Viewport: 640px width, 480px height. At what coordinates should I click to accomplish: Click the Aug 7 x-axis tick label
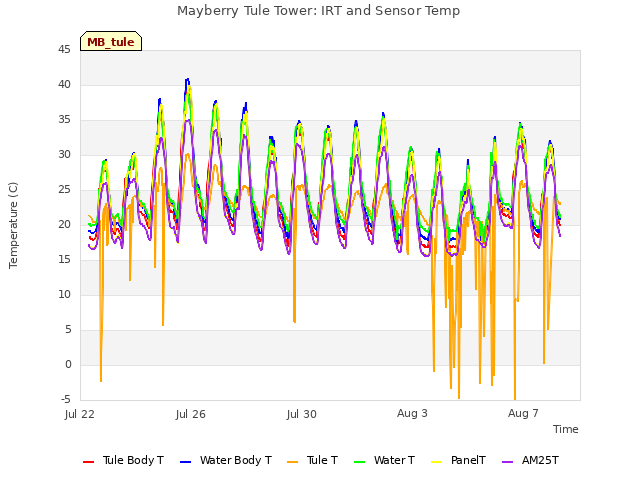click(x=523, y=413)
